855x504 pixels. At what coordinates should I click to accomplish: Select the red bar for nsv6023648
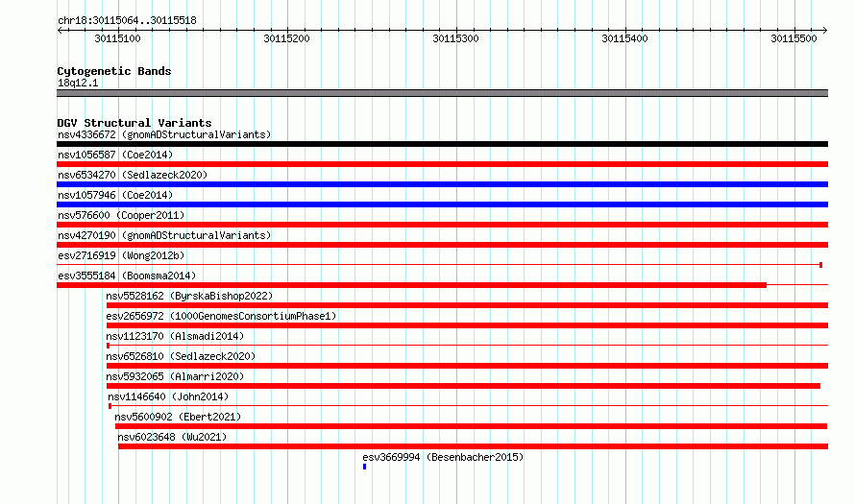(474, 446)
